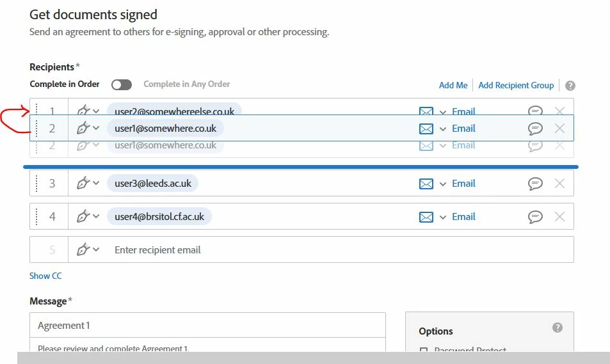Screen dimensions: 610x364
Task: Remove recipient user3@leeds.ac.uk with the X
Action: (559, 183)
